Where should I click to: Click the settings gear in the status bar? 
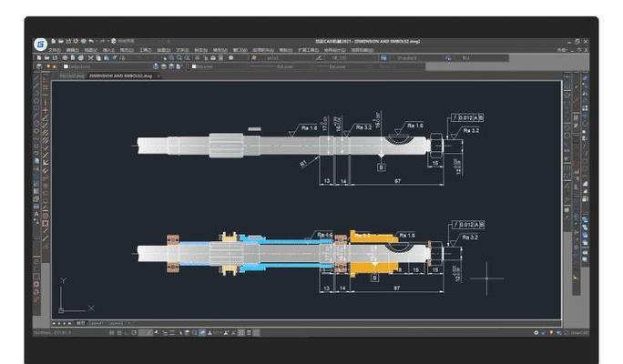click(536, 333)
